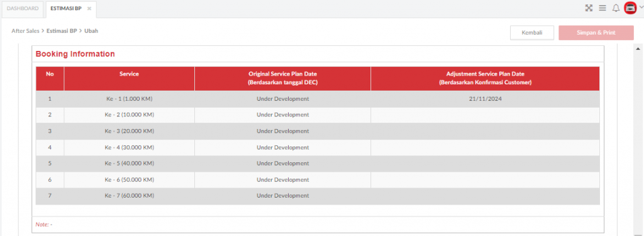Go to After Sales breadcrumb

(x=25, y=31)
